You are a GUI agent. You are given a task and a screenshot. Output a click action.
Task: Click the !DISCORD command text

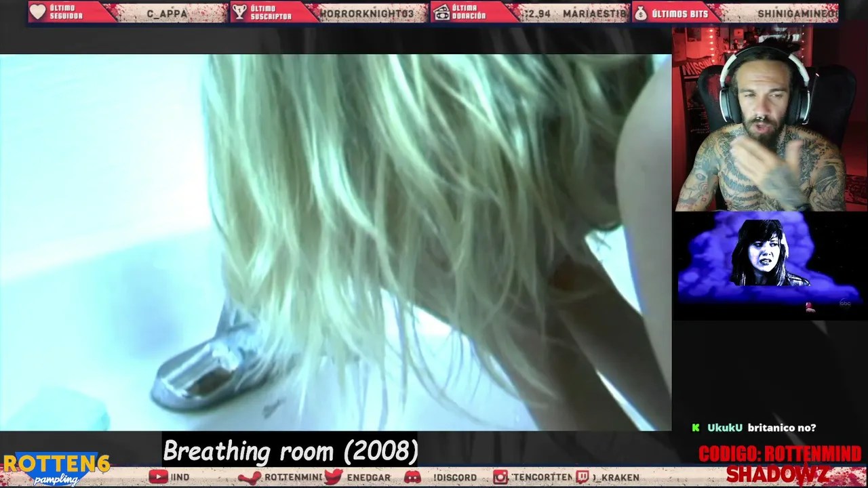455,477
